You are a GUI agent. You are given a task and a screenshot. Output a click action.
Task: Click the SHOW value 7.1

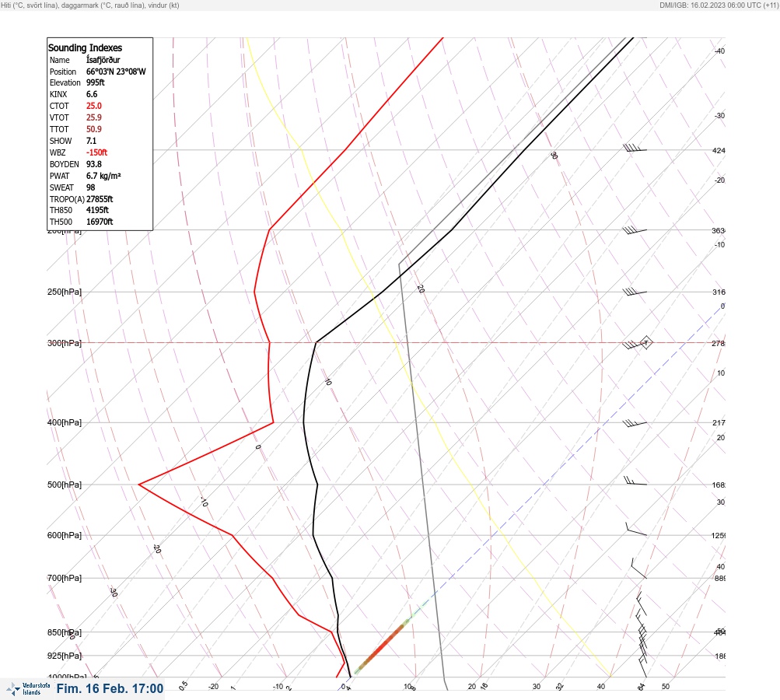click(x=91, y=141)
